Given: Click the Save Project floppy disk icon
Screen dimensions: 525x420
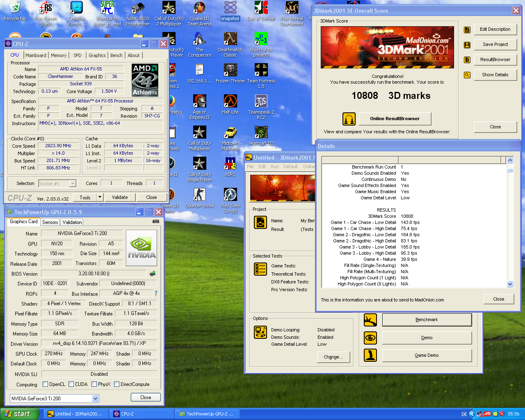Looking at the screenshot, I should tap(467, 44).
